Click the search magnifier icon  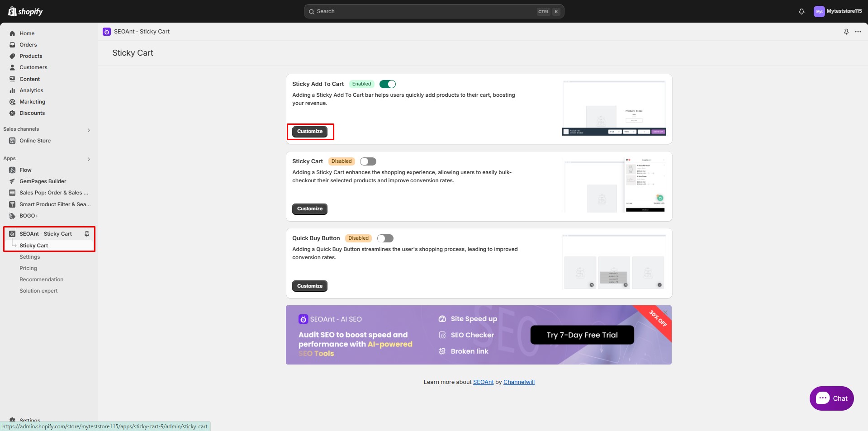(x=312, y=12)
